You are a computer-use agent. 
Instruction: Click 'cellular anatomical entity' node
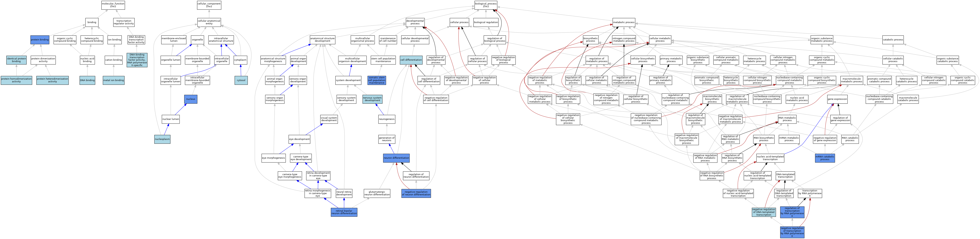click(x=209, y=22)
